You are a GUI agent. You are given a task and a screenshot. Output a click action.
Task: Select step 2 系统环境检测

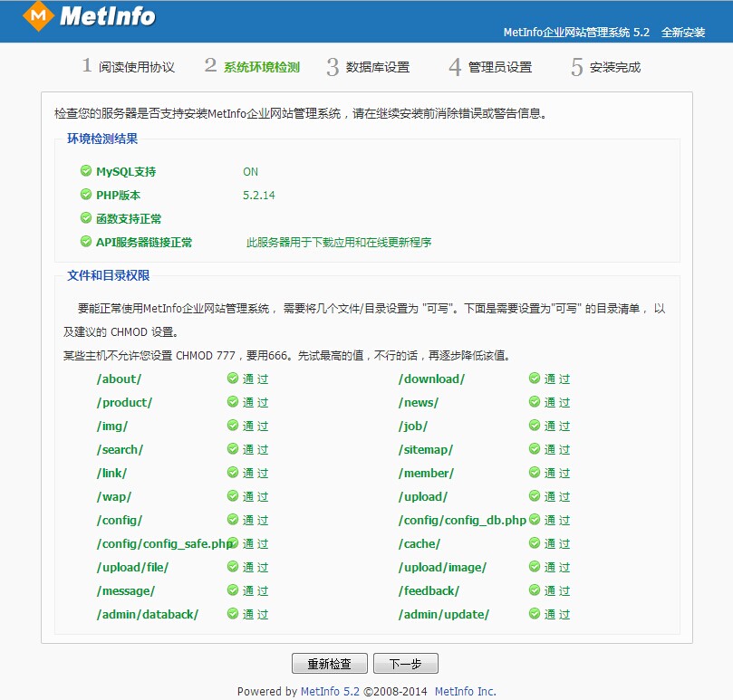click(x=252, y=66)
